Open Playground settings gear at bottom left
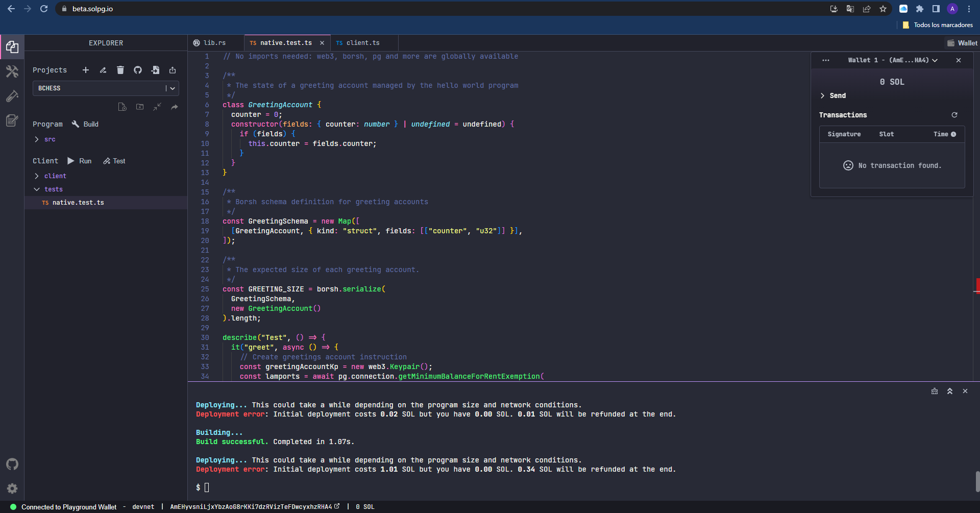Viewport: 980px width, 513px height. [x=12, y=488]
